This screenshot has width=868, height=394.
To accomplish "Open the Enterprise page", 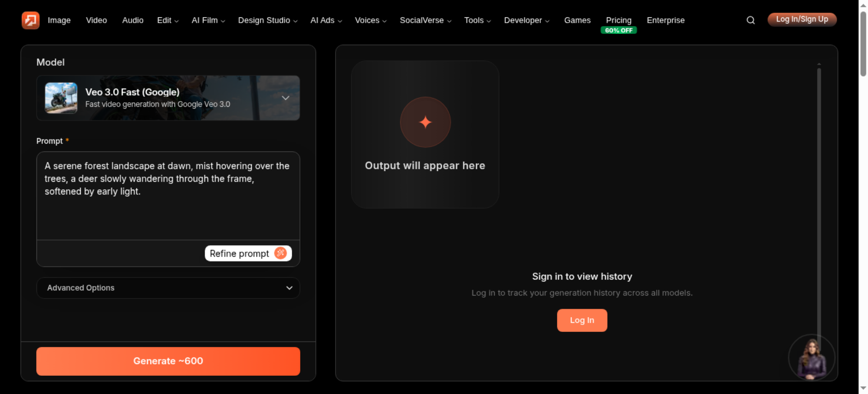I will coord(665,20).
